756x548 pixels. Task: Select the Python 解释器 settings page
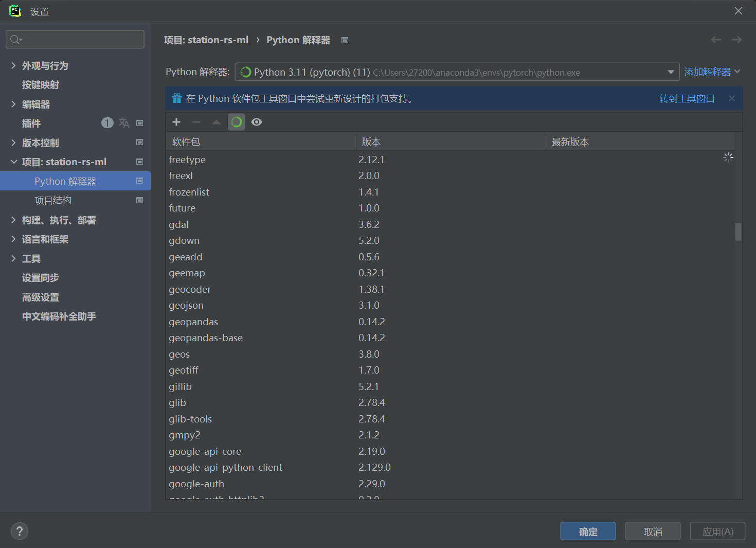[75, 181]
